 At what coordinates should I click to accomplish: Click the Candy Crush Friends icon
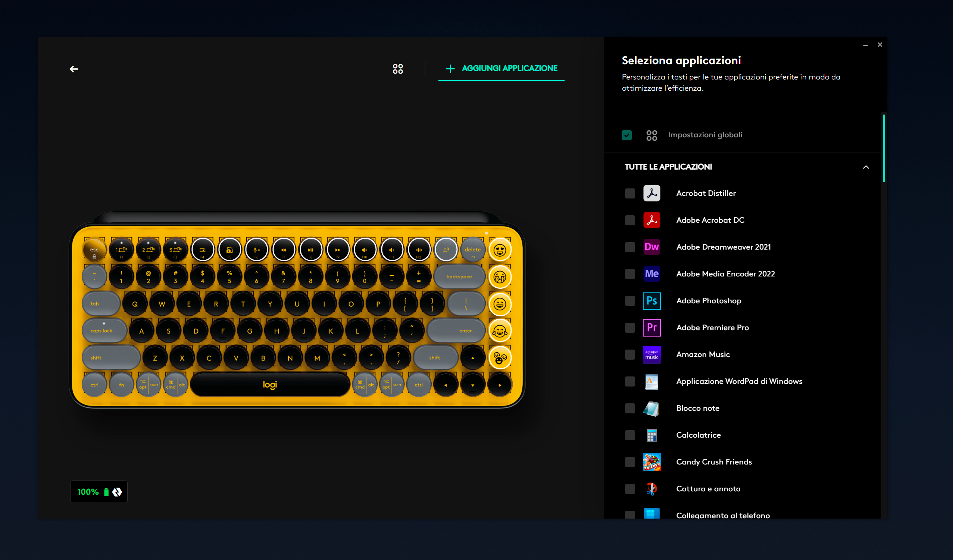pyautogui.click(x=652, y=462)
